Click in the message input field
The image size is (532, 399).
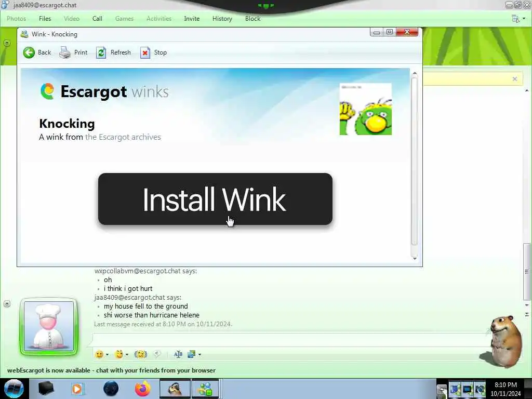click(x=290, y=339)
